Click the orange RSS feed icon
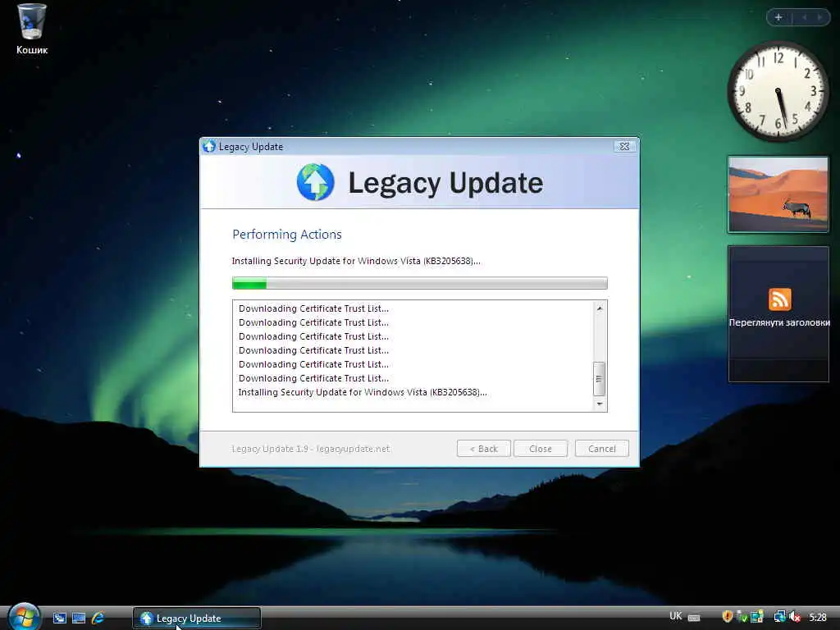840x630 pixels. (x=779, y=299)
